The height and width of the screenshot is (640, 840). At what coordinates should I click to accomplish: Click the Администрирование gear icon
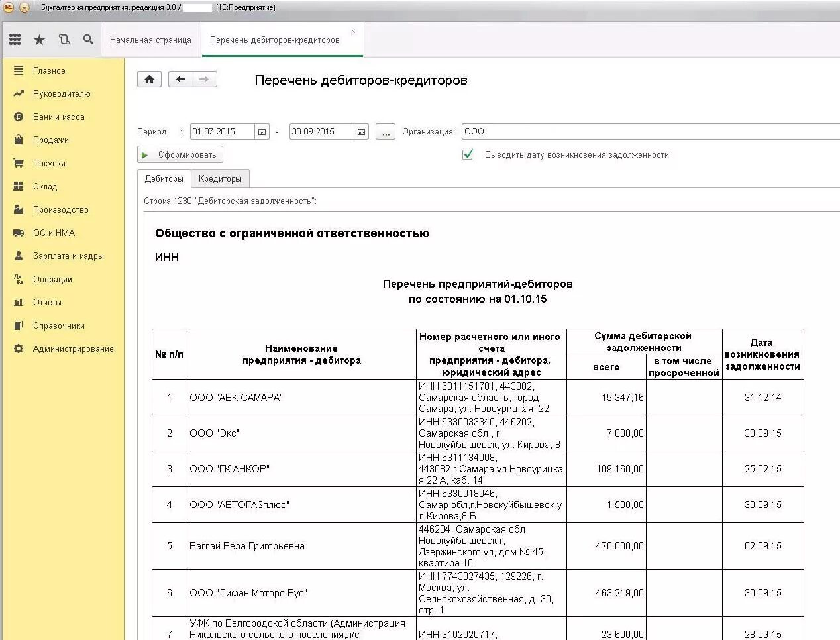tap(19, 348)
